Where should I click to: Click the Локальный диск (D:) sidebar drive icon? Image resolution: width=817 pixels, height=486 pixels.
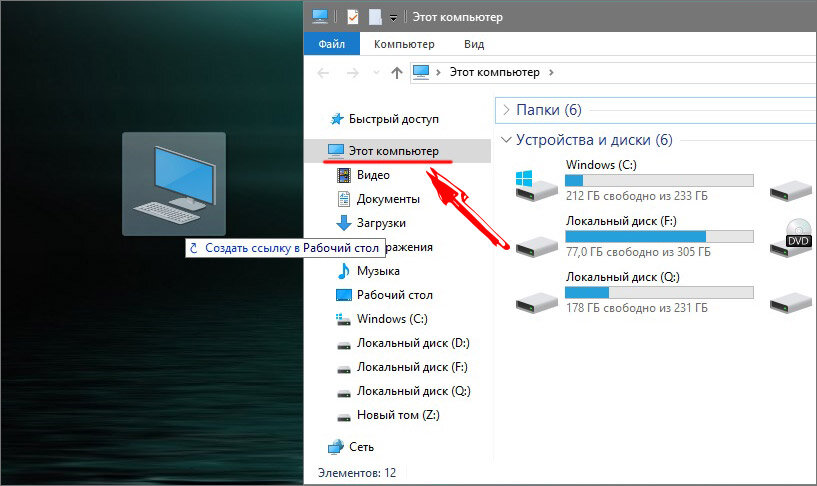coord(344,345)
